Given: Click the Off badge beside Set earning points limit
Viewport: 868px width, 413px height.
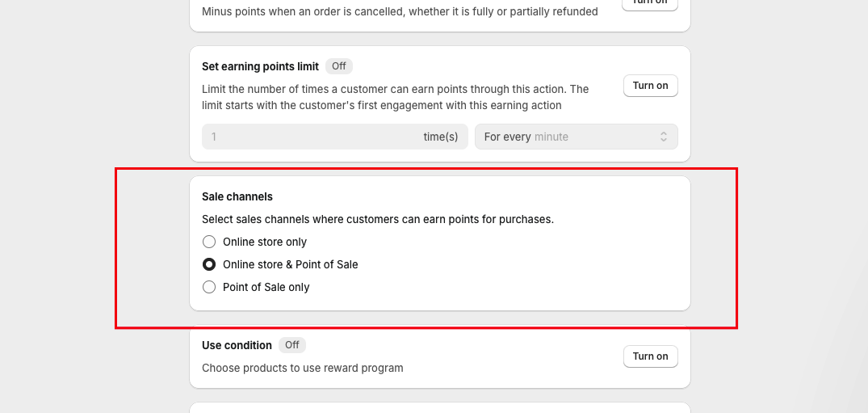Looking at the screenshot, I should (x=339, y=66).
